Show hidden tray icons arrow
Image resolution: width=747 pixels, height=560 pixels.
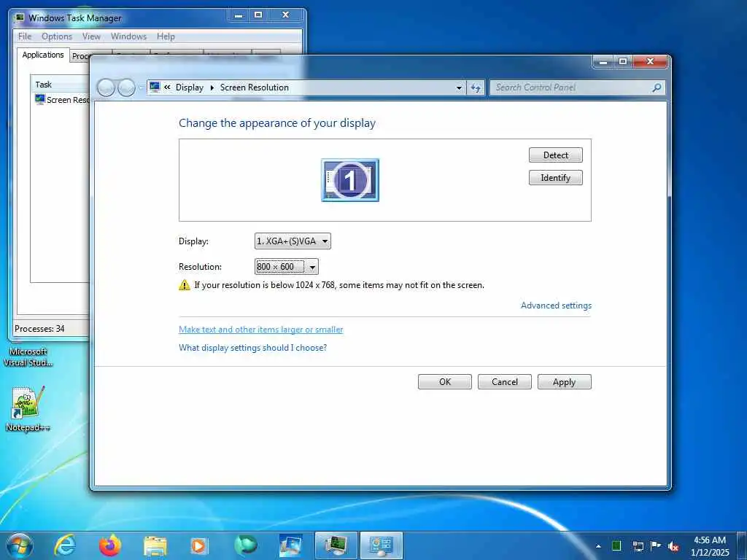(x=598, y=546)
